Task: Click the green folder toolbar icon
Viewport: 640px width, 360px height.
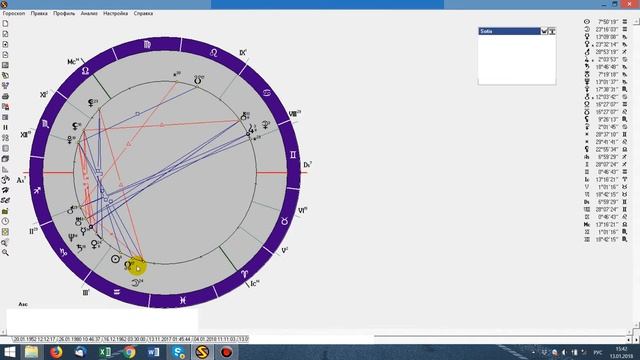Action: [5, 211]
